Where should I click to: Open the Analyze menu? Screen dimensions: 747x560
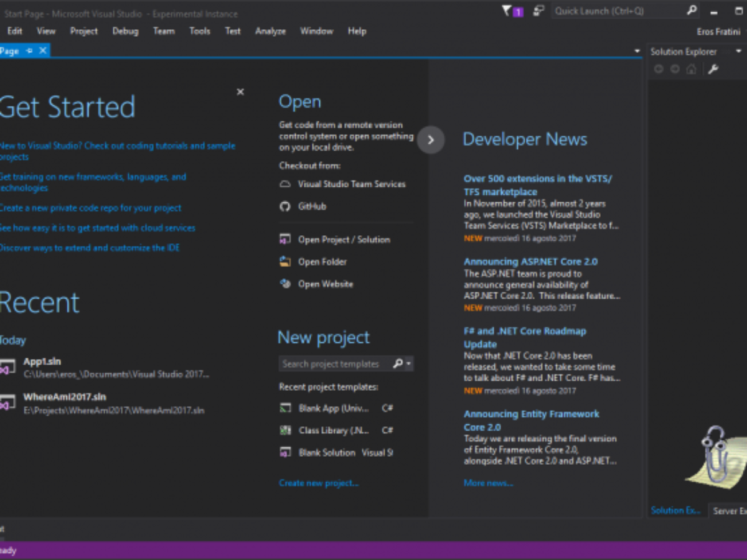click(x=270, y=31)
